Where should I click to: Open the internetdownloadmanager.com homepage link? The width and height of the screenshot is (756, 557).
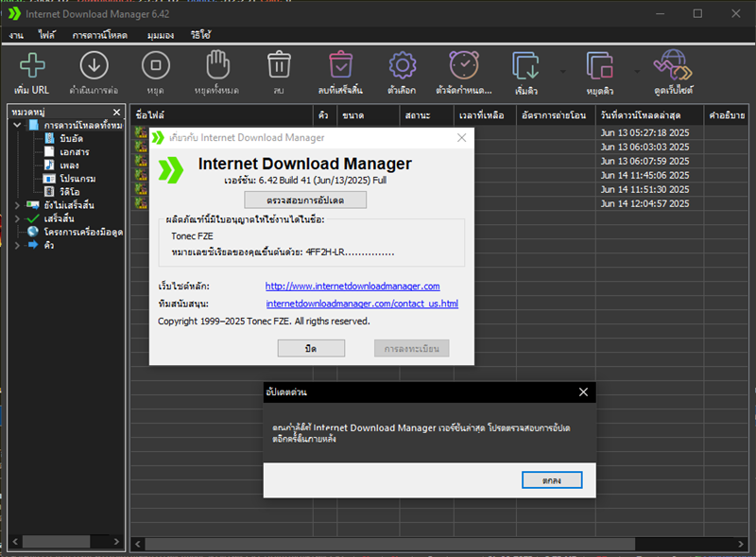click(x=352, y=286)
